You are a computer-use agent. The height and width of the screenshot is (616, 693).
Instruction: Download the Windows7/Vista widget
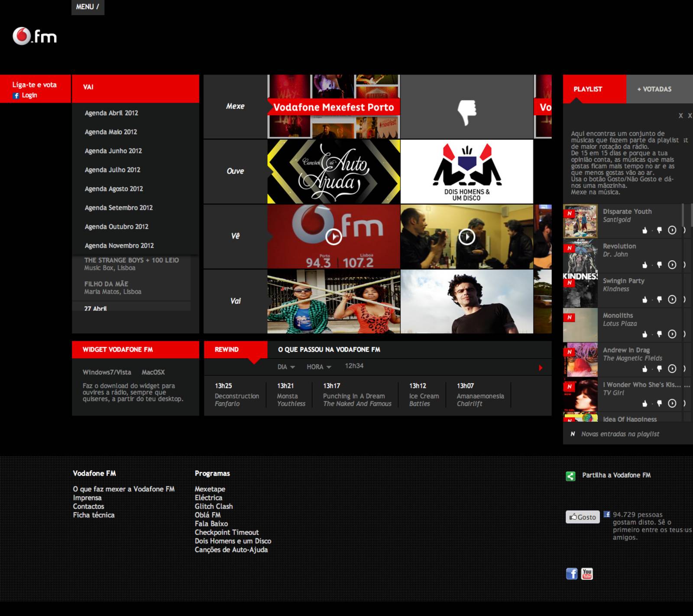point(107,372)
